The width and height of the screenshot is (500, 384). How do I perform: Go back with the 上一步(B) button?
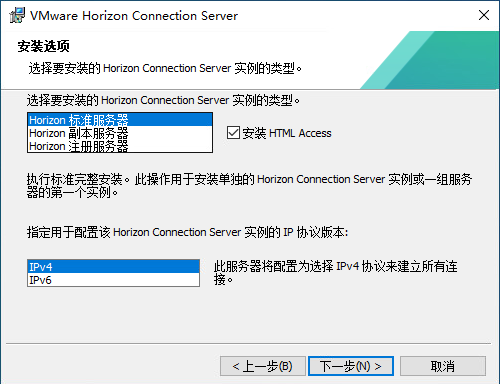(263, 366)
